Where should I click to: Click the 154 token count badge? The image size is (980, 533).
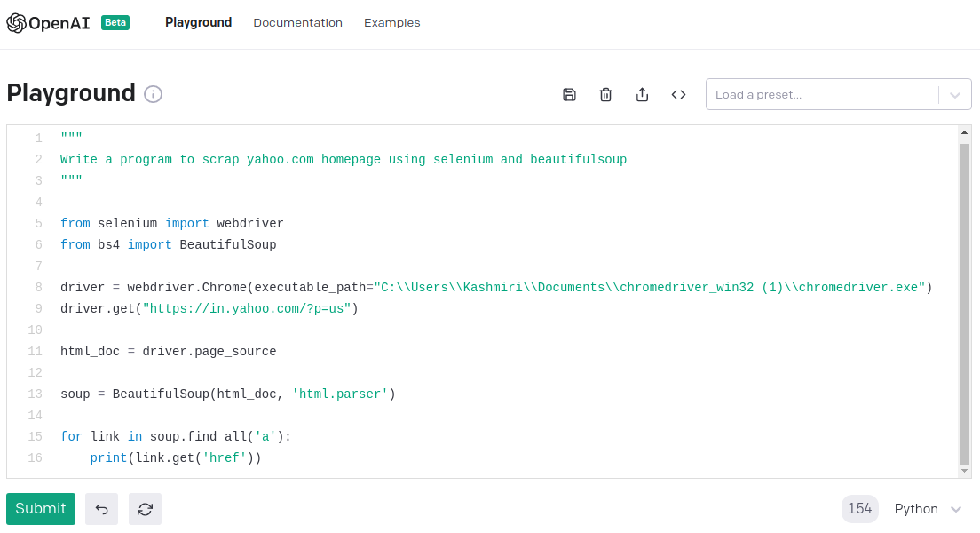pyautogui.click(x=859, y=509)
